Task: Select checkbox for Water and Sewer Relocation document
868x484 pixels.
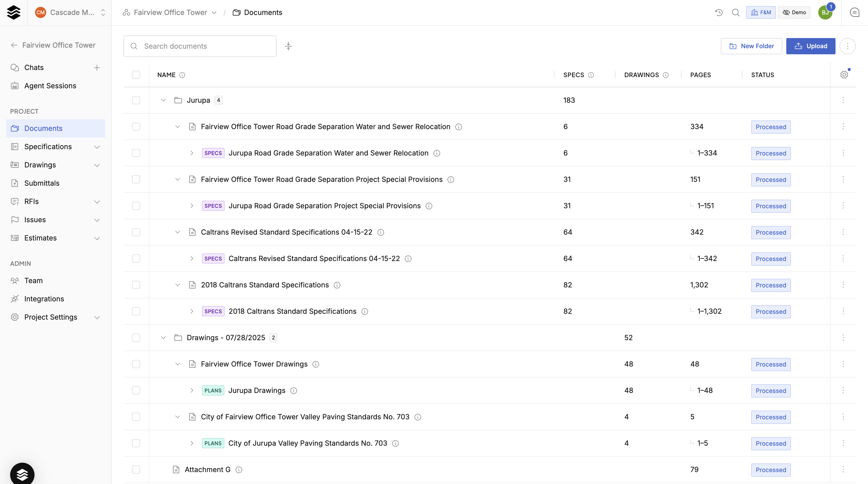Action: (136, 127)
